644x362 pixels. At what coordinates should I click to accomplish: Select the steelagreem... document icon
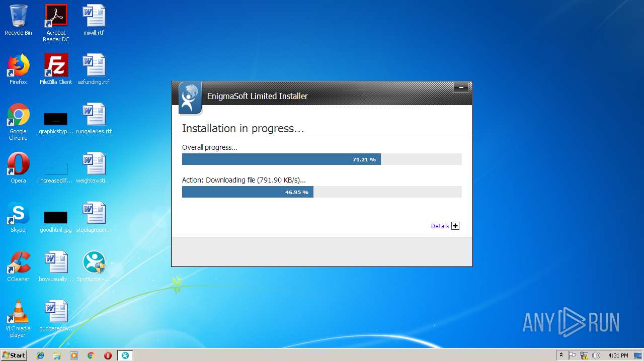(x=94, y=217)
